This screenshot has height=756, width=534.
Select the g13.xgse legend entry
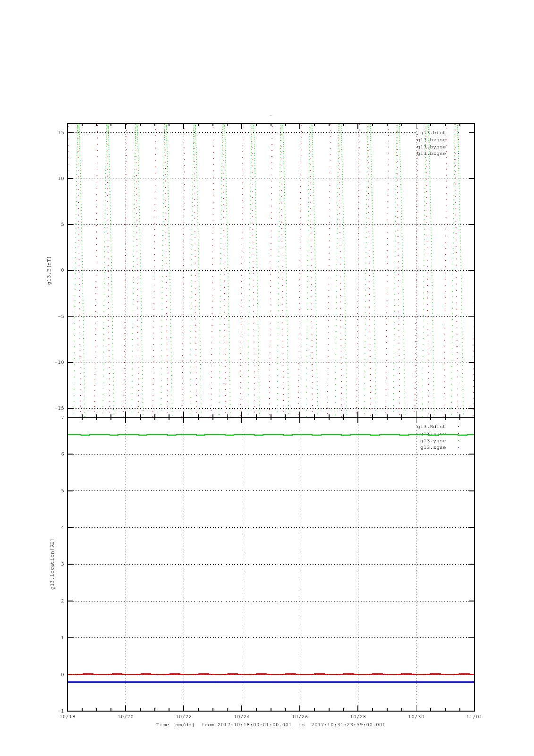pos(433,434)
